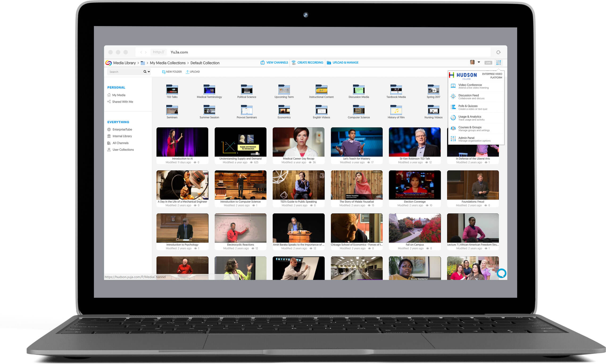Expand the search filter dropdown
Image resolution: width=606 pixels, height=364 pixels.
(x=148, y=72)
